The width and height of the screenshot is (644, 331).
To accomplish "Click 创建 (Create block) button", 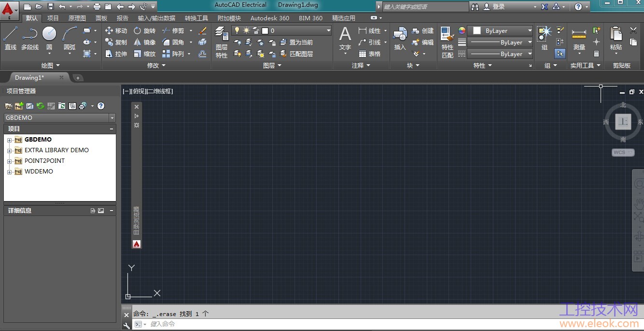I will pos(423,30).
